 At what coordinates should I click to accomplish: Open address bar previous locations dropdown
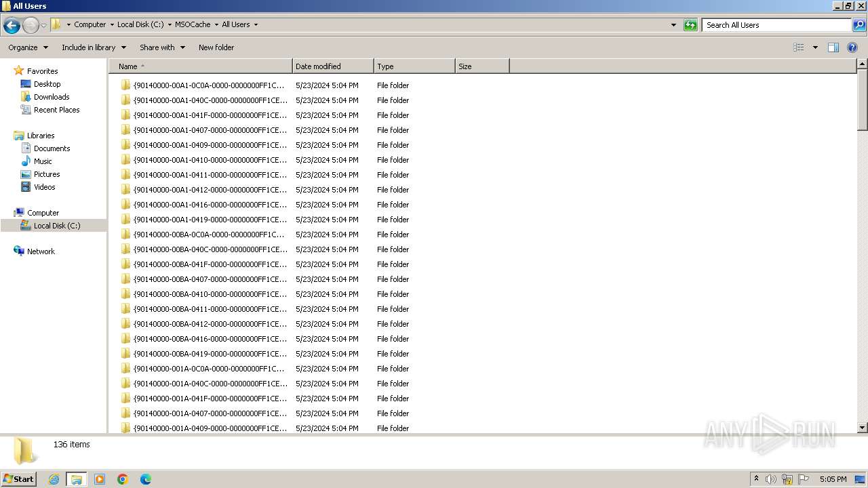tap(673, 25)
